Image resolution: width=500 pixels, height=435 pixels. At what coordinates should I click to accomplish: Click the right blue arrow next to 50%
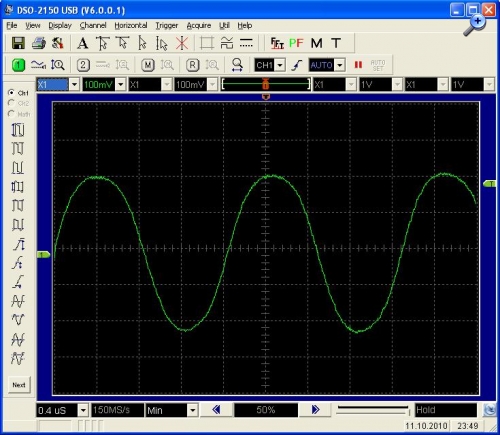click(315, 410)
